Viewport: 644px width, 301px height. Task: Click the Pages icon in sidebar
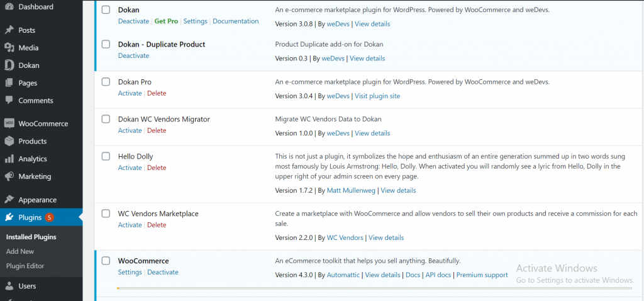9,83
